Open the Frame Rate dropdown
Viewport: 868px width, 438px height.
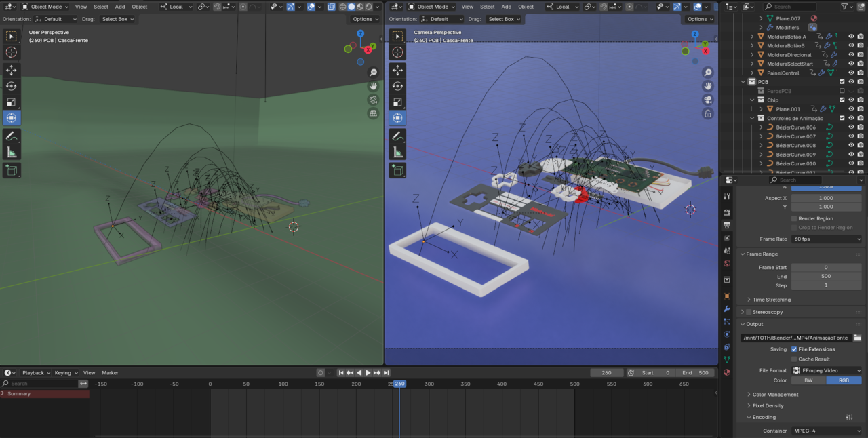(826, 239)
